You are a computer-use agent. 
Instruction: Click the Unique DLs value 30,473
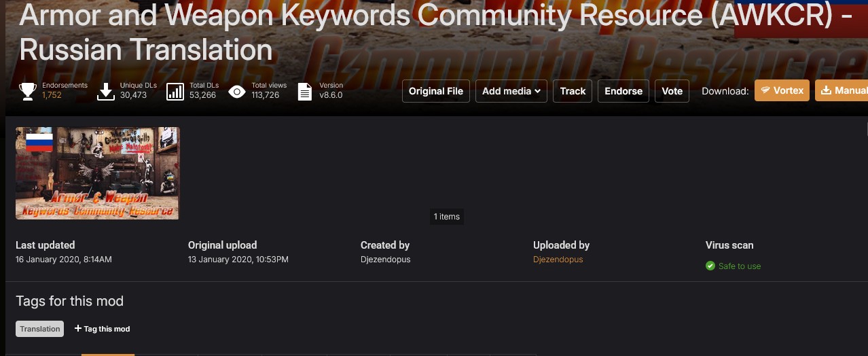click(x=133, y=95)
